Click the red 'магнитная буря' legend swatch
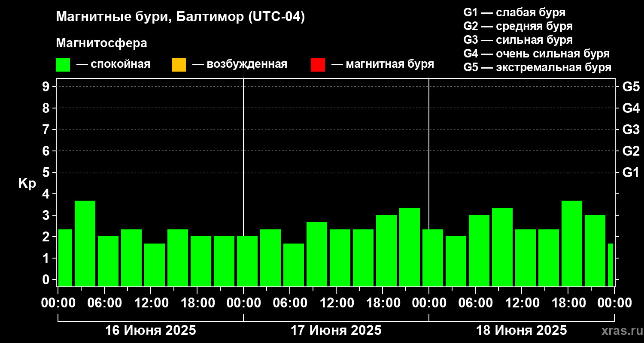The height and width of the screenshot is (343, 644). 318,65
